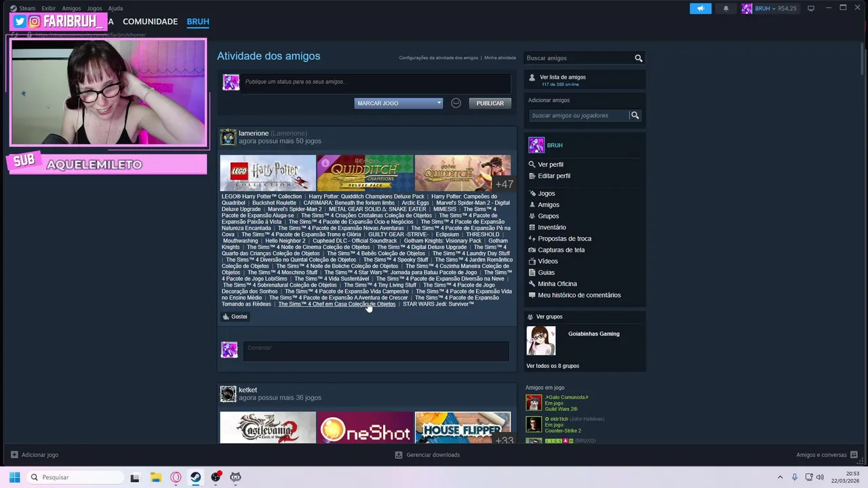Click the Steam icon in the taskbar

pos(195,477)
